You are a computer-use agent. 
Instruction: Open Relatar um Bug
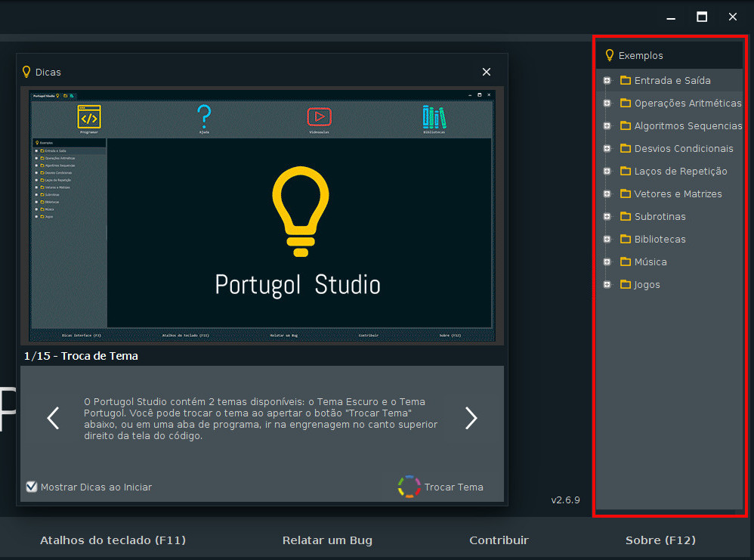[327, 540]
